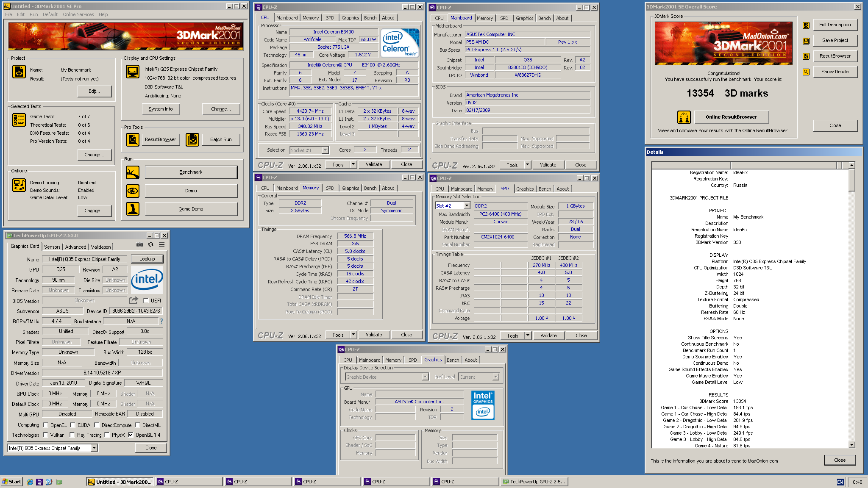
Task: Click the ResultBrowser icon in Overall Score window
Action: coord(806,56)
